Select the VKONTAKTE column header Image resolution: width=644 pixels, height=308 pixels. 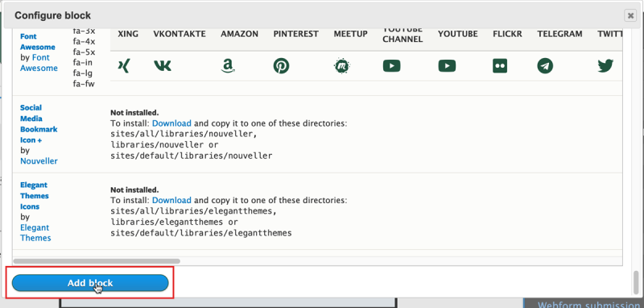click(180, 34)
